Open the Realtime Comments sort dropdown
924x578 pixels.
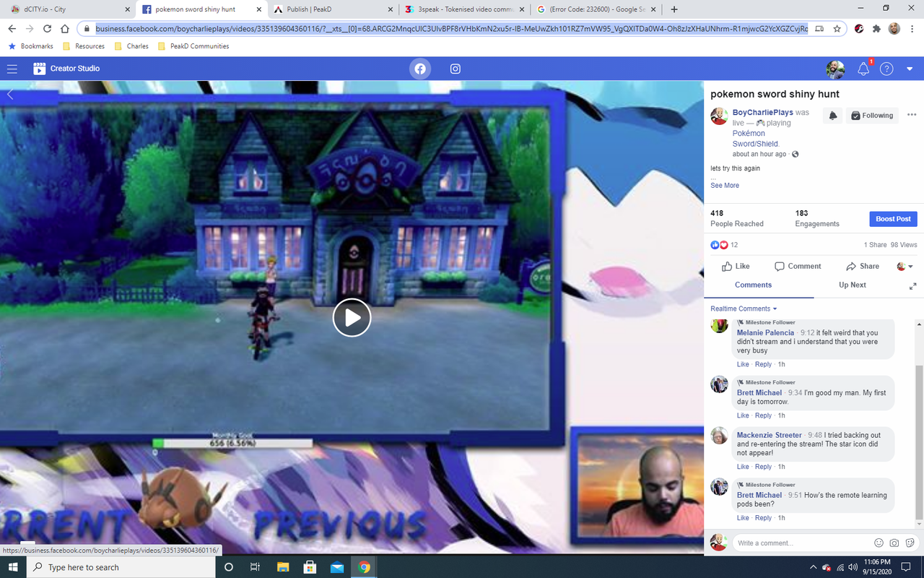click(x=744, y=309)
